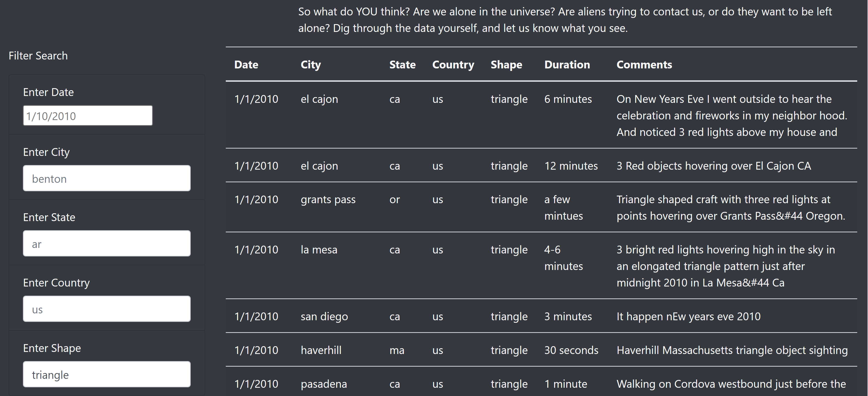Click the Filter Search heading

[38, 56]
